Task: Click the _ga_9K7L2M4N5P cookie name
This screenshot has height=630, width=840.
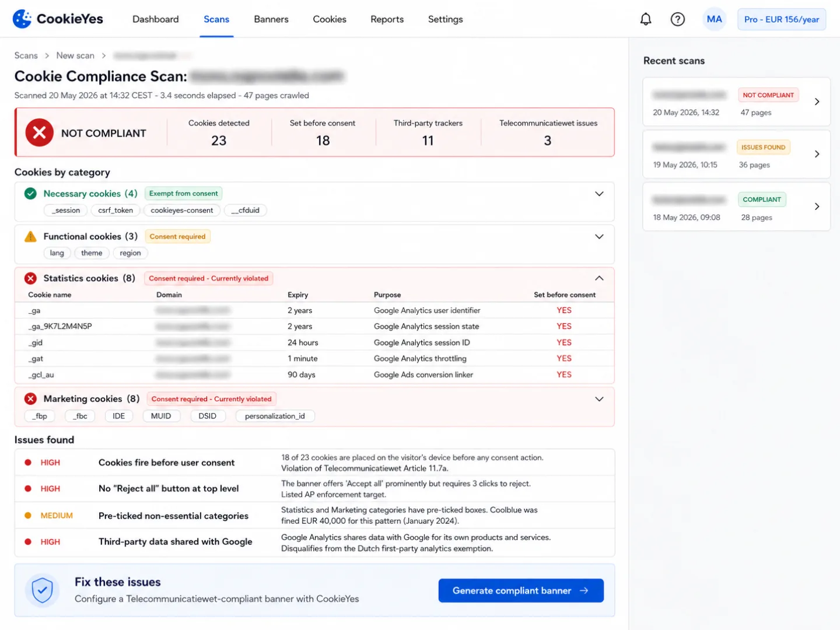Action: [60, 326]
